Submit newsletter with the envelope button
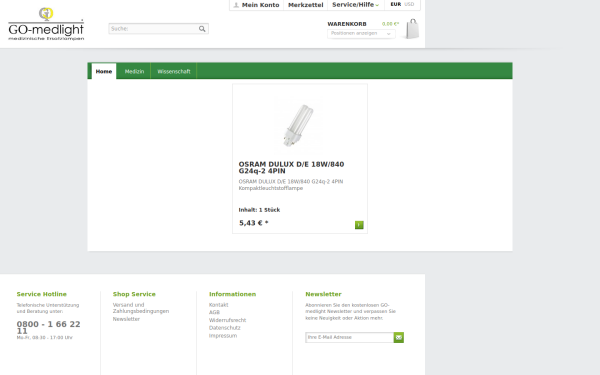 click(x=399, y=338)
